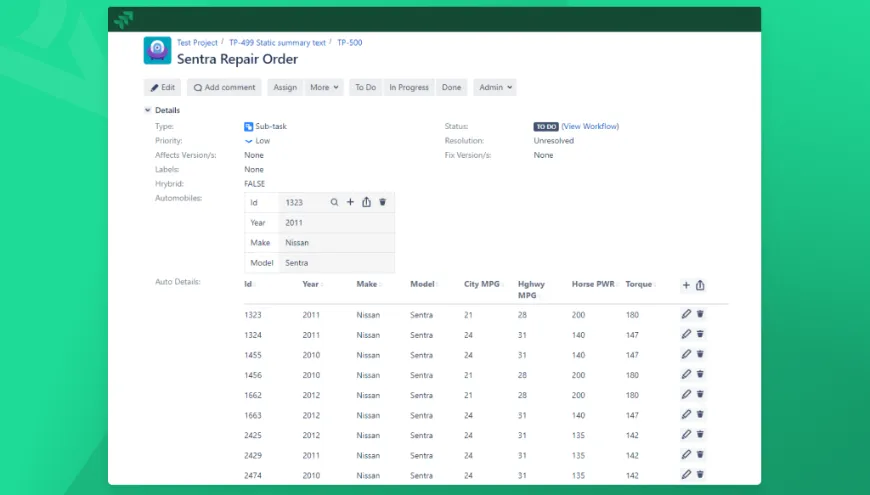Open the More dropdown menu
Image resolution: width=870 pixels, height=495 pixels.
(324, 88)
